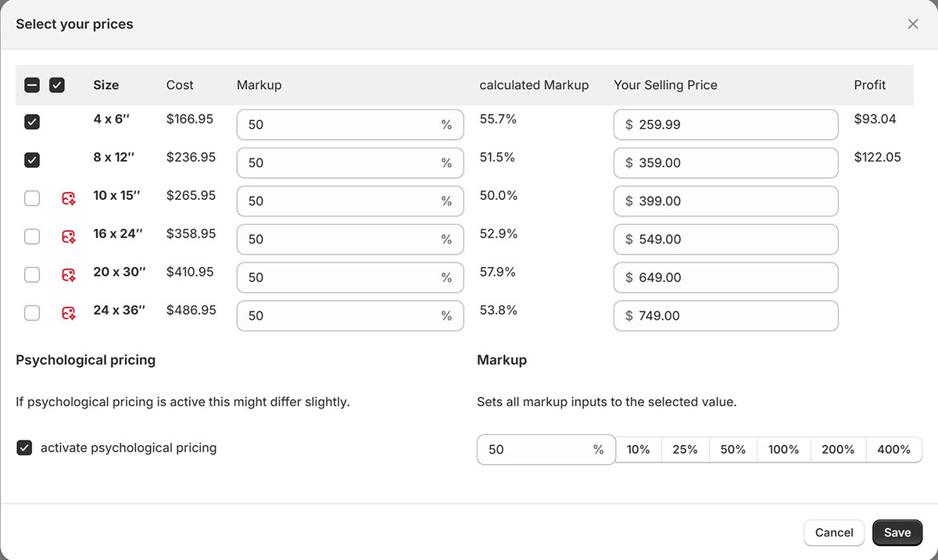Click the $166.95 cost value
This screenshot has width=938, height=560.
click(x=192, y=119)
